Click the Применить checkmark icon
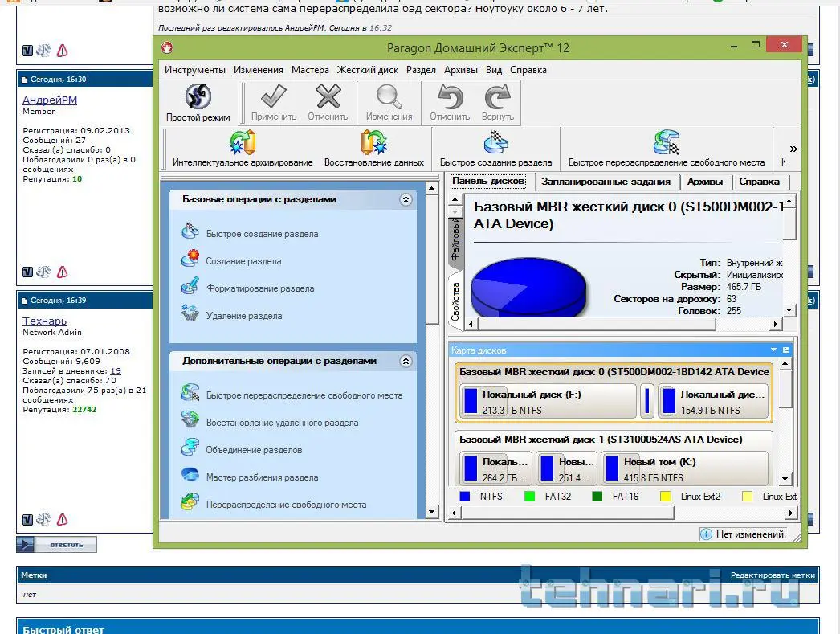Image resolution: width=840 pixels, height=634 pixels. pos(274,97)
